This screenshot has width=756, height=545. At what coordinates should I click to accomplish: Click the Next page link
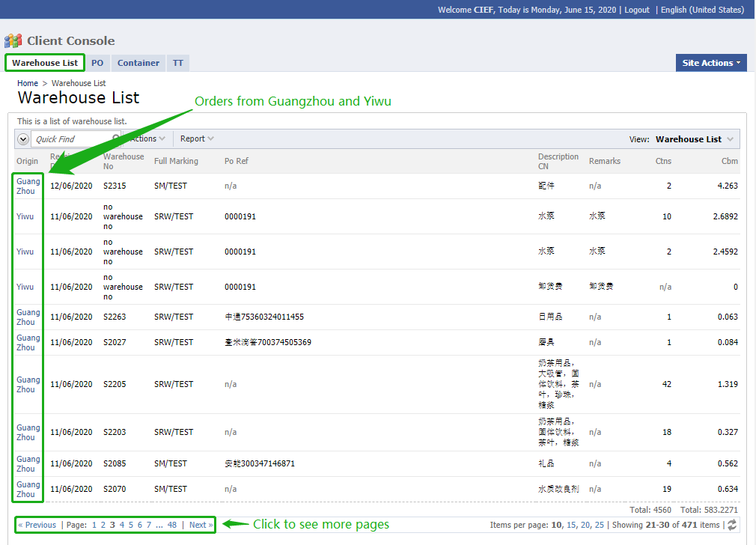[201, 525]
